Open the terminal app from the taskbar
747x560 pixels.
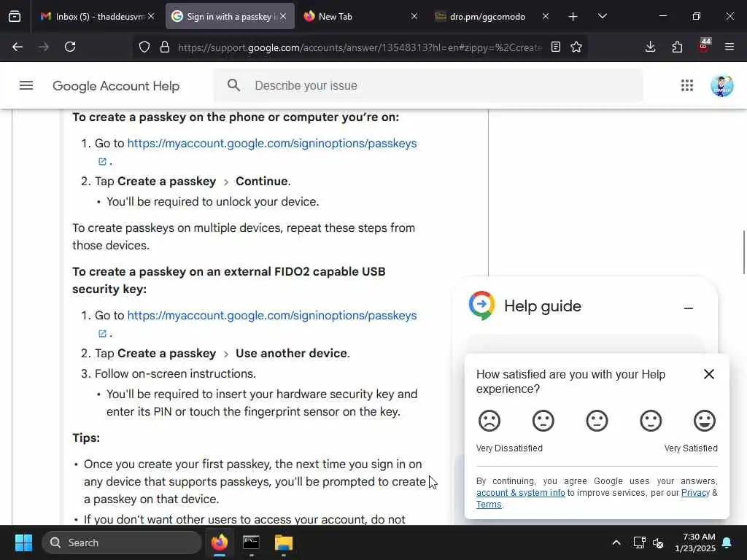[251, 542]
